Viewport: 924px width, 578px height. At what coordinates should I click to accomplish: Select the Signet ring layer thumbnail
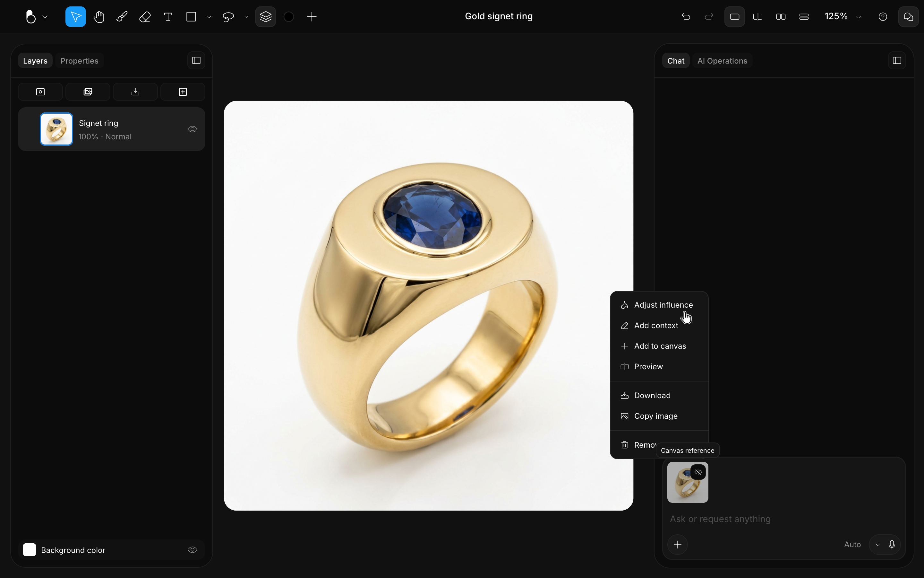[56, 129]
